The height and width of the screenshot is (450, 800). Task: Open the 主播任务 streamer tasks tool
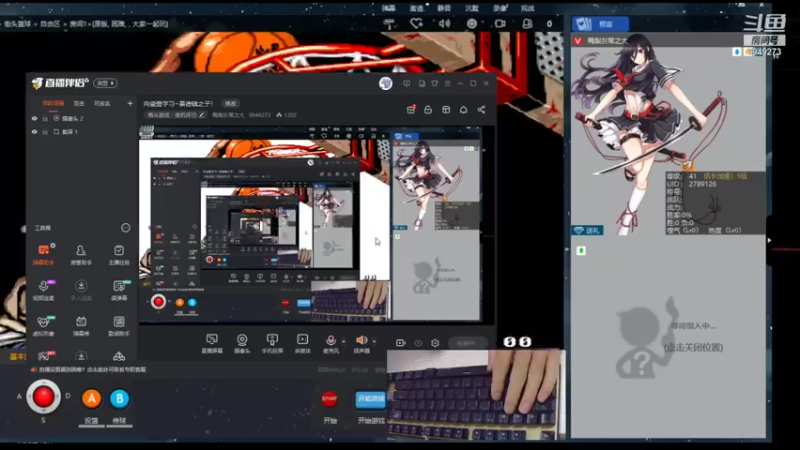(118, 254)
